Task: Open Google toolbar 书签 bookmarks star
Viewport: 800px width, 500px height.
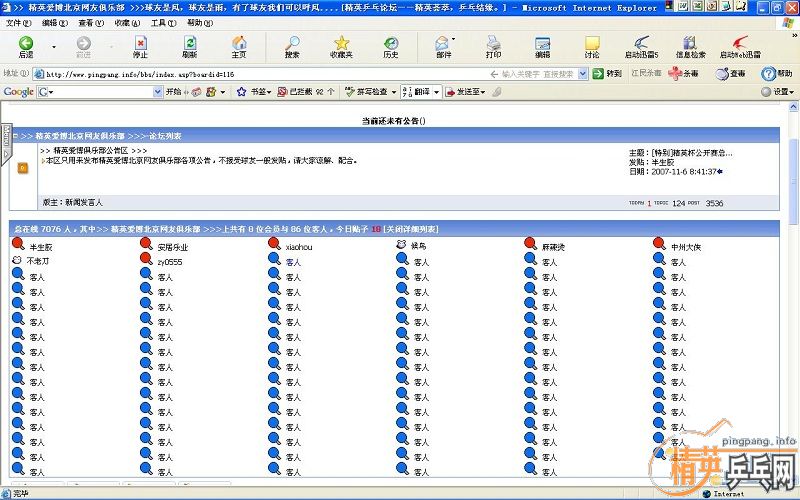Action: tap(254, 92)
